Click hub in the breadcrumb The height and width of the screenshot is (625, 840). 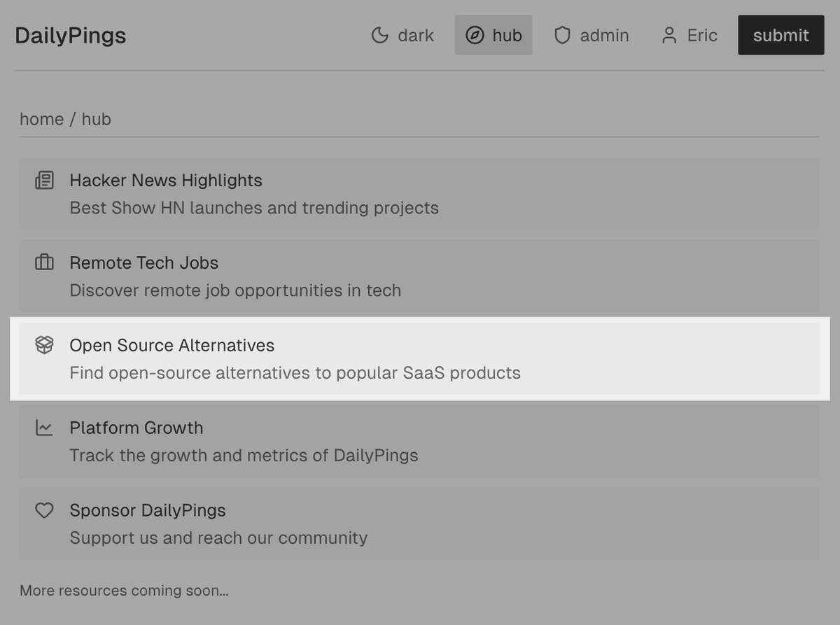pyautogui.click(x=97, y=119)
